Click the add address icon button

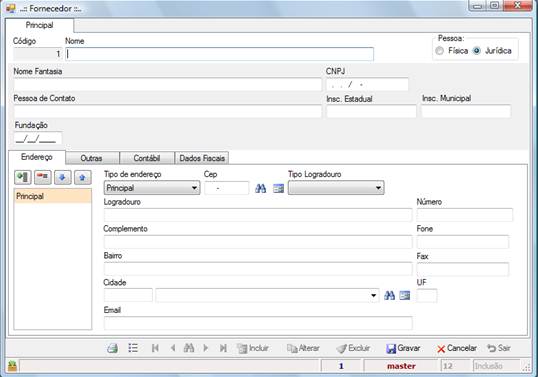(23, 177)
